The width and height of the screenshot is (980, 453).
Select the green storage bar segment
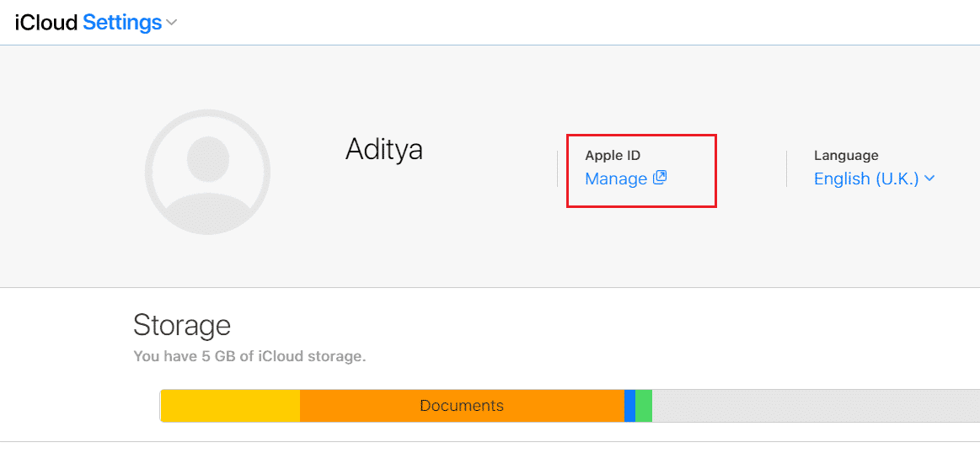[x=644, y=406]
